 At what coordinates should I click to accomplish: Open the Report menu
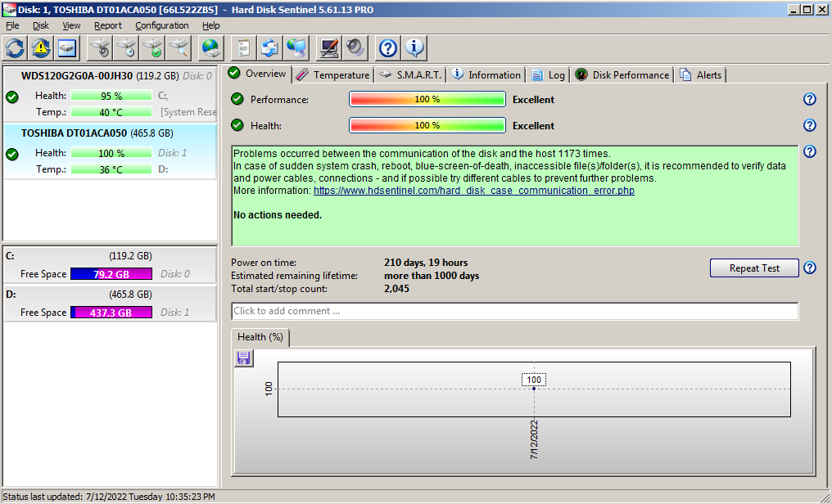point(108,25)
